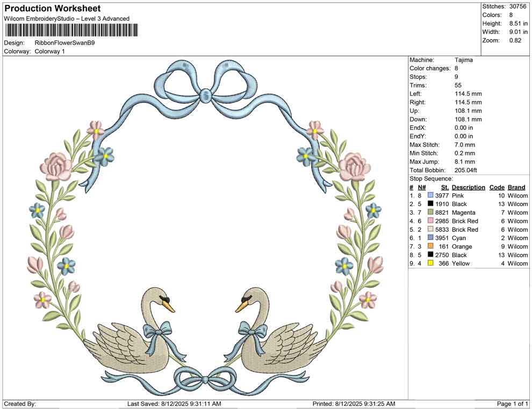
Task: Click the Zoom value '0.82'
Action: 515,40
